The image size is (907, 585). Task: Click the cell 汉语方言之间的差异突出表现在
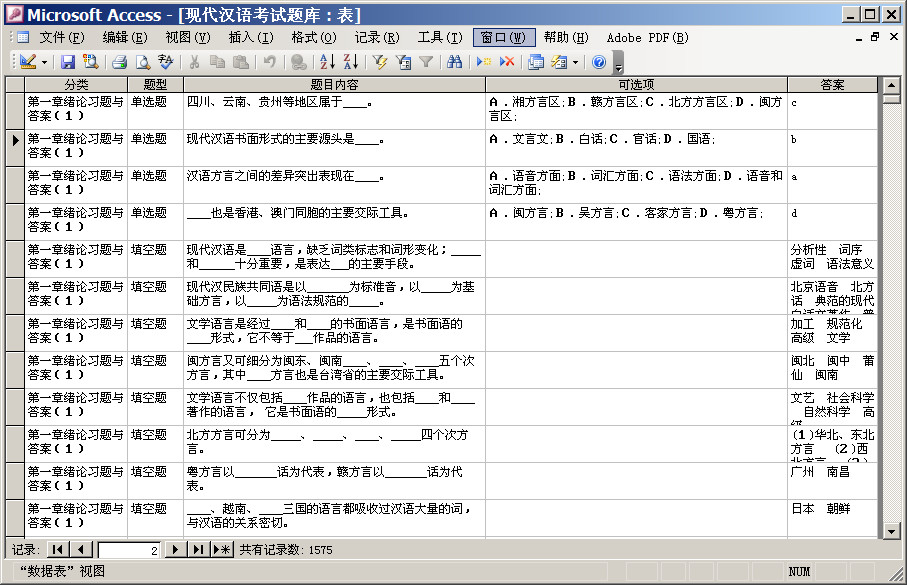[x=334, y=185]
